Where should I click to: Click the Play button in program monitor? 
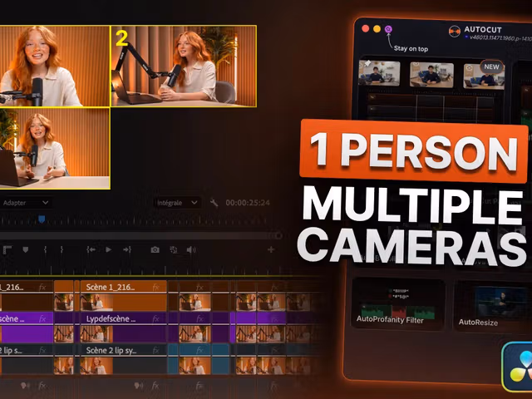[x=108, y=249]
